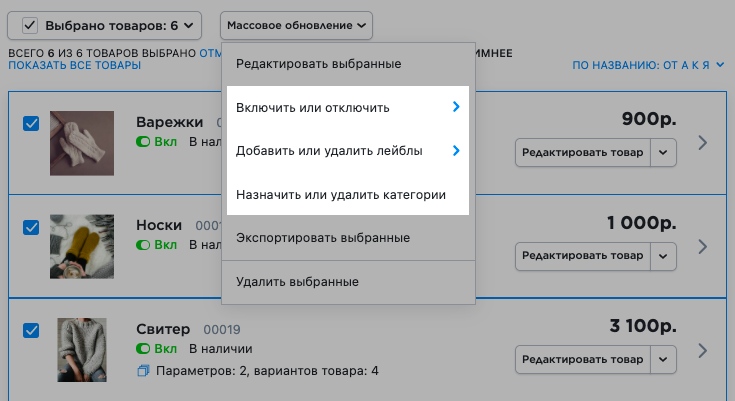The image size is (735, 401).
Task: Expand submenu arrow next to 'Включить или отключить'
Action: [456, 107]
